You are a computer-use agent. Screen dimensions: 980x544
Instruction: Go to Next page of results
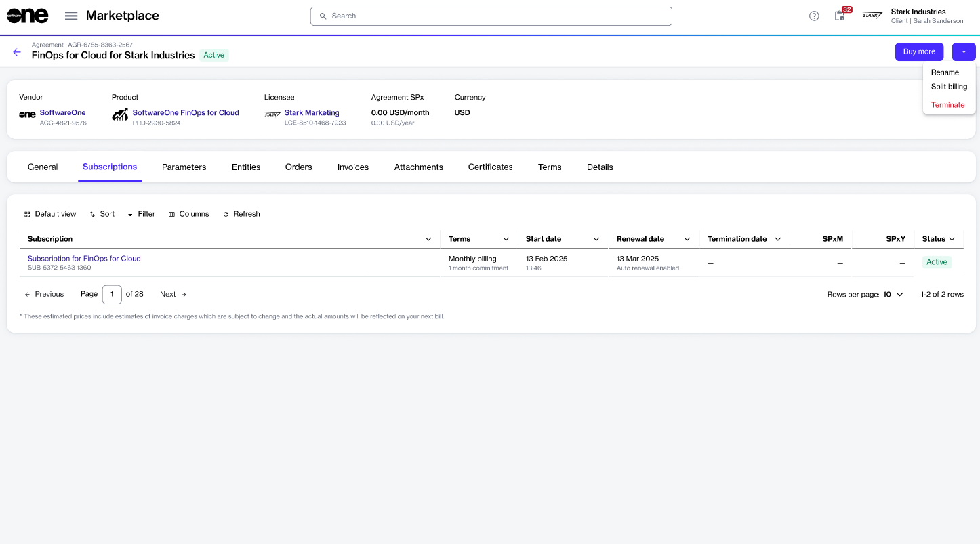[x=173, y=295]
